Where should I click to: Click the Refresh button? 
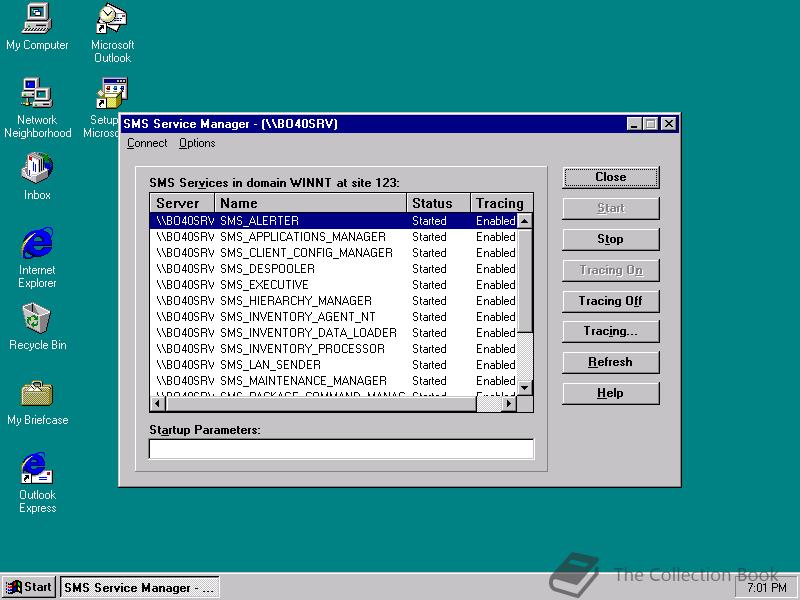tap(611, 362)
